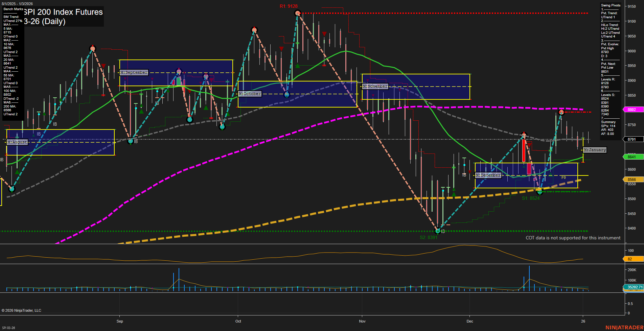This screenshot has width=644, height=331.
Task: Click the green 8641 level marker on the price axis
Action: click(632, 157)
